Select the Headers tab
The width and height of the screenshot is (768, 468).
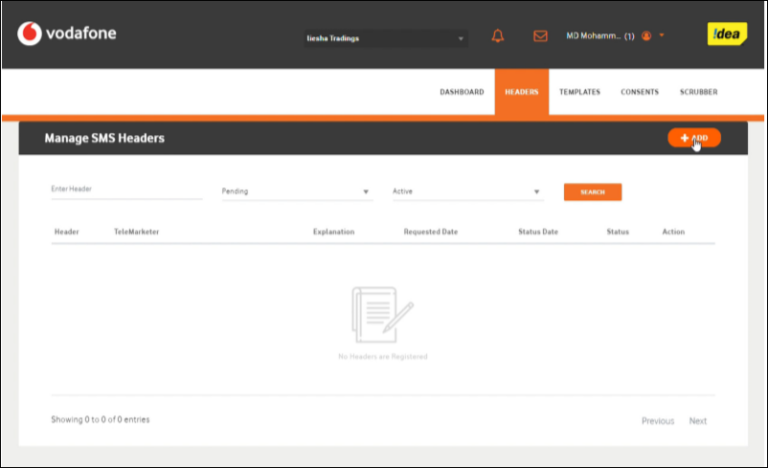tap(521, 92)
